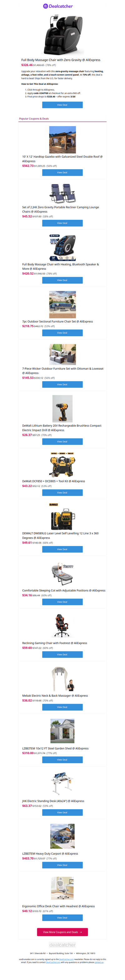View Deal for the 10' x 12' Hardtop Gazebo

(62, 172)
